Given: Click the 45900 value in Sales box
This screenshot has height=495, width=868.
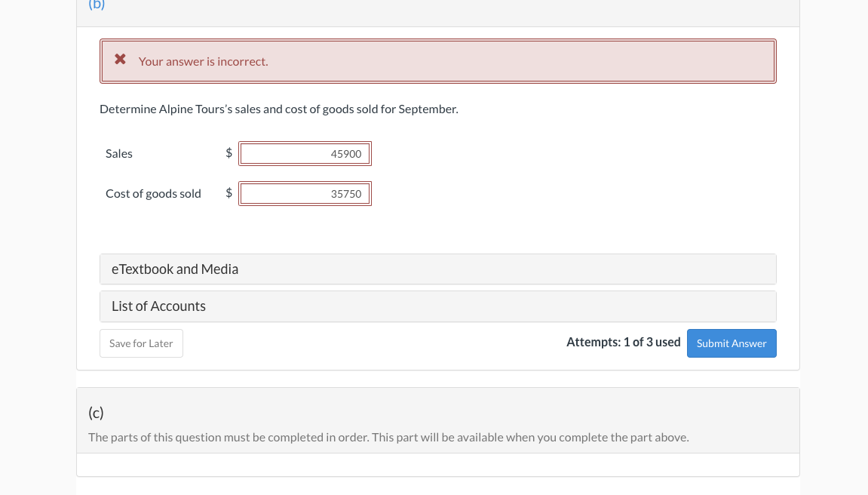Looking at the screenshot, I should coord(346,153).
